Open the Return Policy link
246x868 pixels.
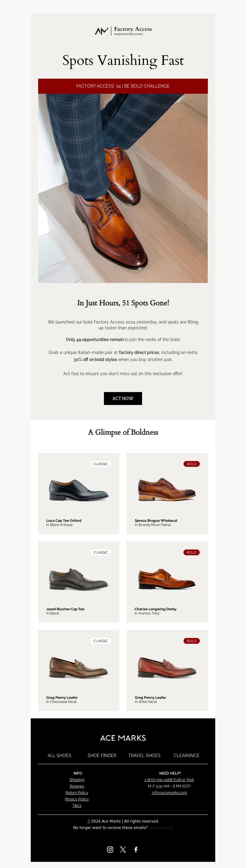[77, 792]
